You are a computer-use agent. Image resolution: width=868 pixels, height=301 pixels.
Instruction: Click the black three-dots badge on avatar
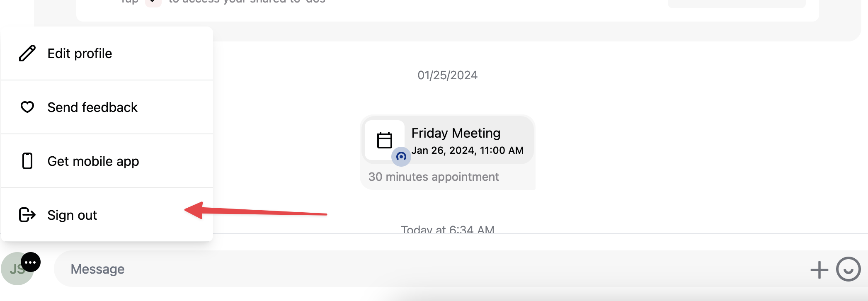coord(31,262)
